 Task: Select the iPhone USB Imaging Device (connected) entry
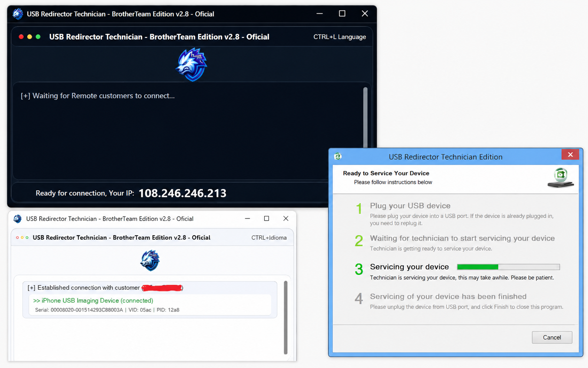[x=93, y=300]
